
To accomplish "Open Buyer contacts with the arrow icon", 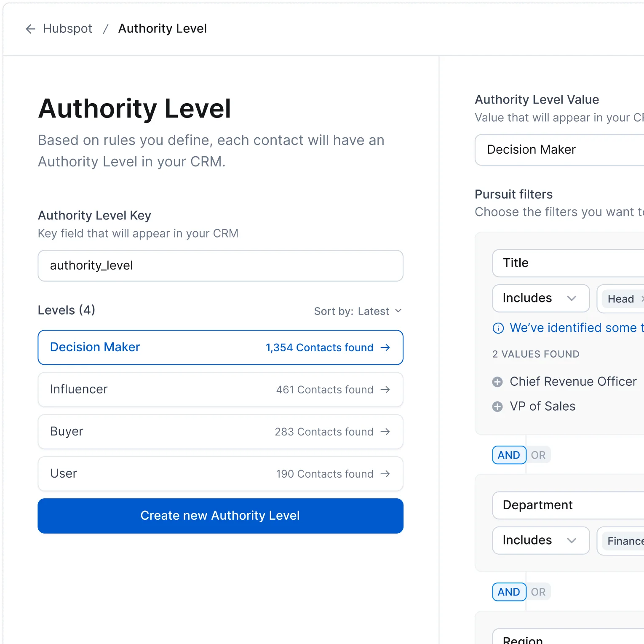I will [x=385, y=432].
